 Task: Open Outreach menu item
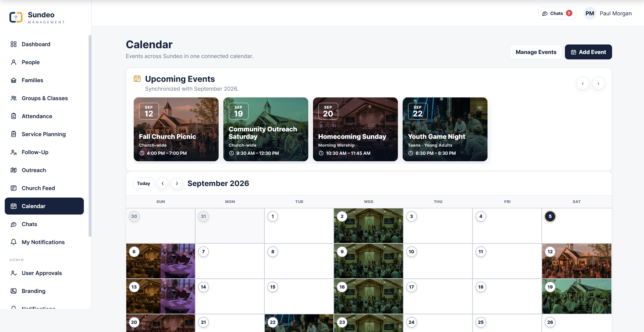[x=44, y=170]
